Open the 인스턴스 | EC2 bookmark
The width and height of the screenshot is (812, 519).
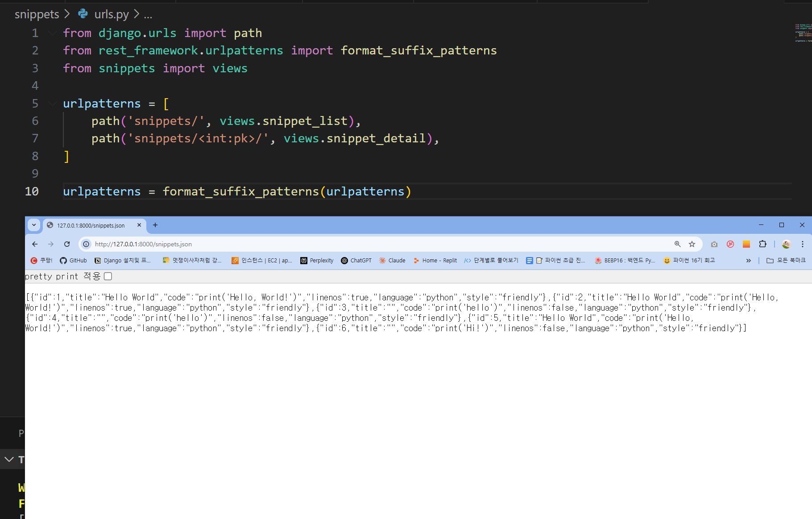(262, 261)
